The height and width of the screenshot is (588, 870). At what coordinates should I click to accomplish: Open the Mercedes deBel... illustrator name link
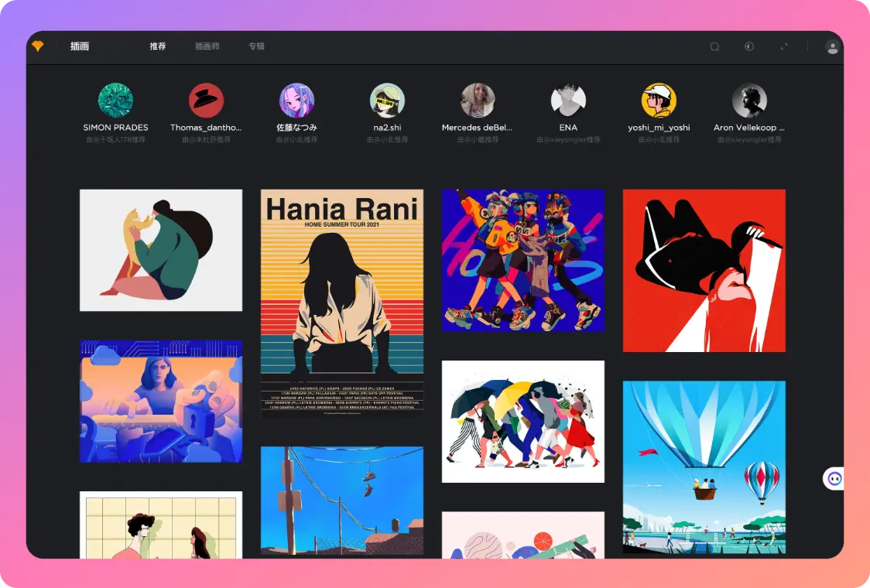pos(477,128)
